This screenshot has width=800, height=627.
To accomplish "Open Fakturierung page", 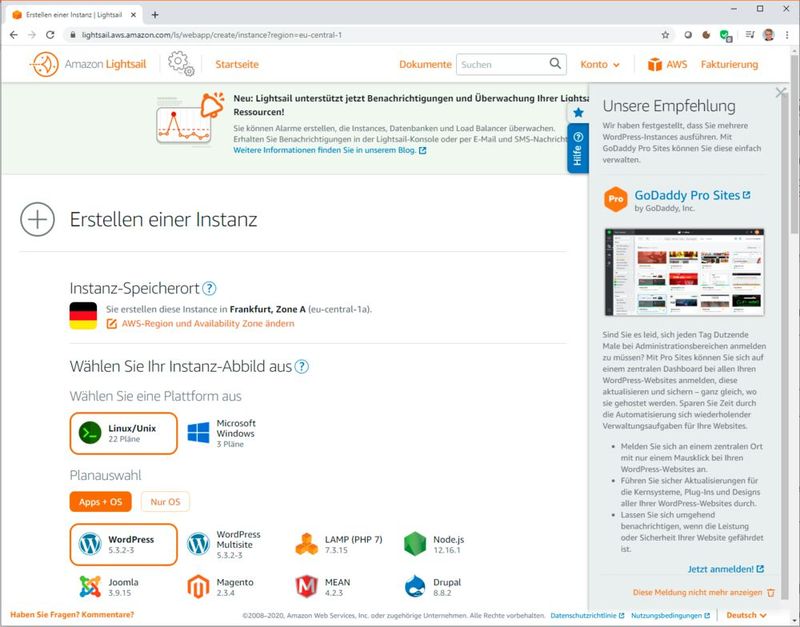I will [x=729, y=64].
